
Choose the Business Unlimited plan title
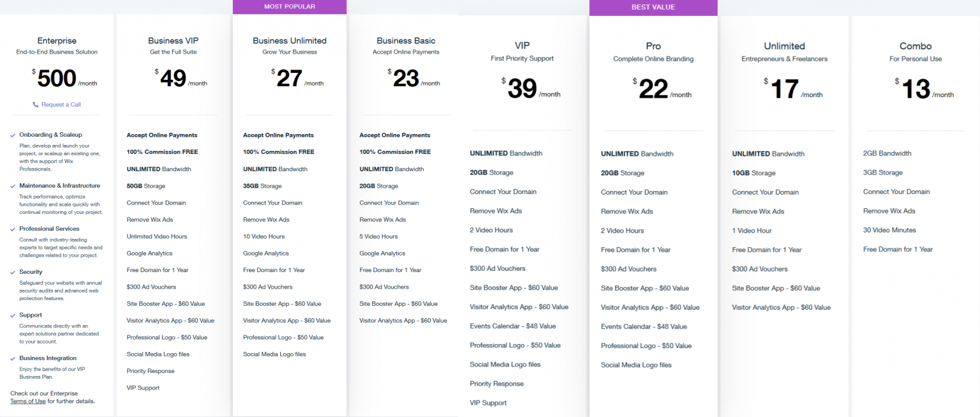[290, 41]
